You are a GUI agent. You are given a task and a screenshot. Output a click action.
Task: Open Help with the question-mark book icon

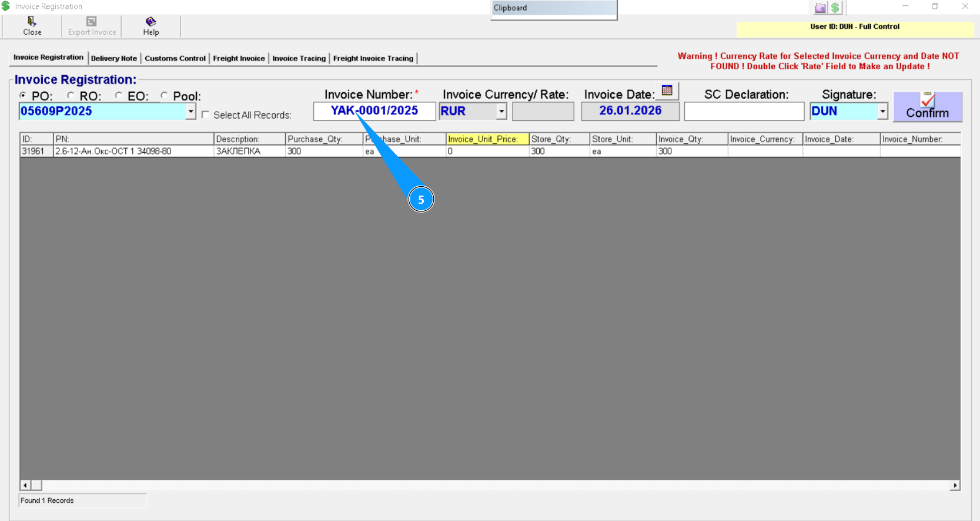coord(150,22)
